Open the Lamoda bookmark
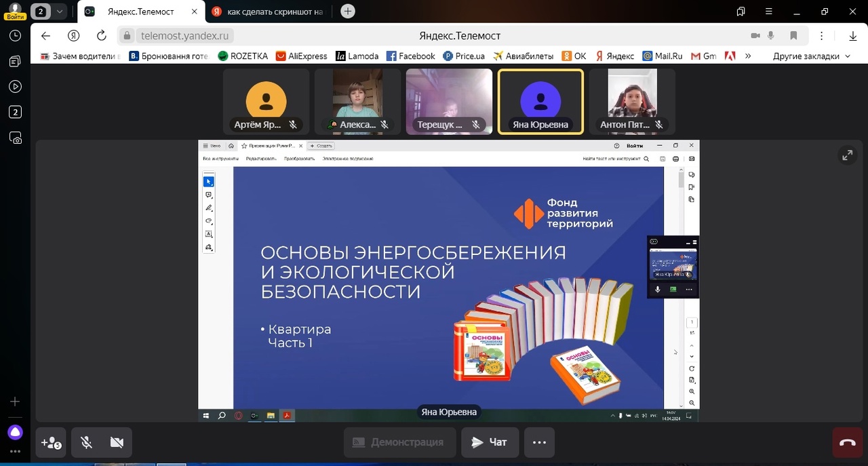The width and height of the screenshot is (868, 466). pos(357,56)
